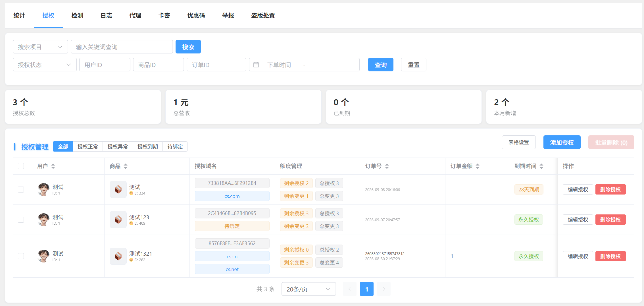Click the keyword search input field

coord(122,47)
